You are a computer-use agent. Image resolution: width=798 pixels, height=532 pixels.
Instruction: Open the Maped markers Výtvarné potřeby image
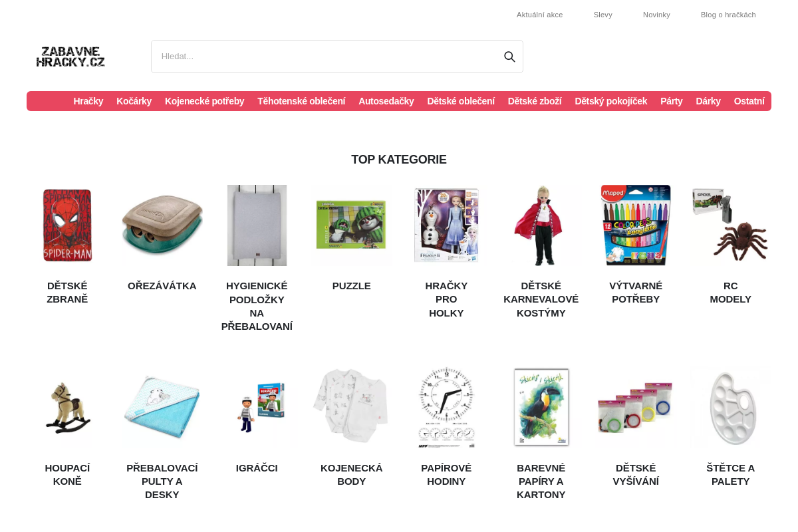[x=636, y=225]
